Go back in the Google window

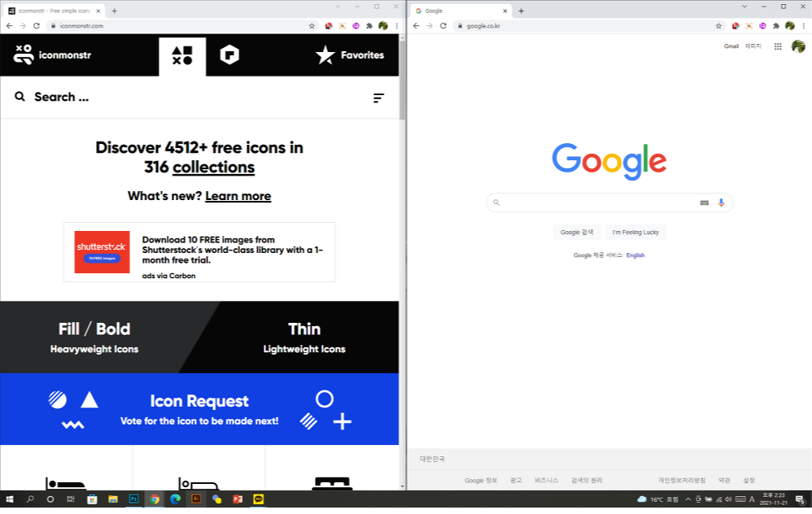pyautogui.click(x=417, y=25)
